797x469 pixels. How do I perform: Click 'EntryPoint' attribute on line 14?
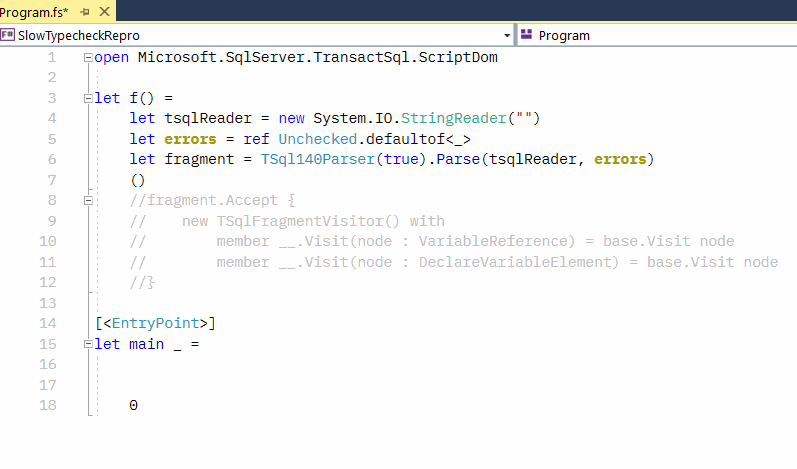click(x=156, y=323)
